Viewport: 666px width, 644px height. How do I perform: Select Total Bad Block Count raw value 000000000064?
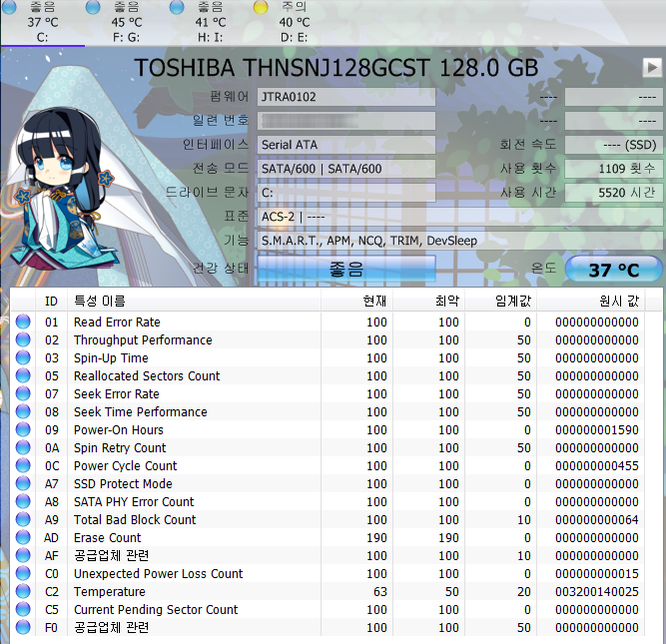click(597, 520)
